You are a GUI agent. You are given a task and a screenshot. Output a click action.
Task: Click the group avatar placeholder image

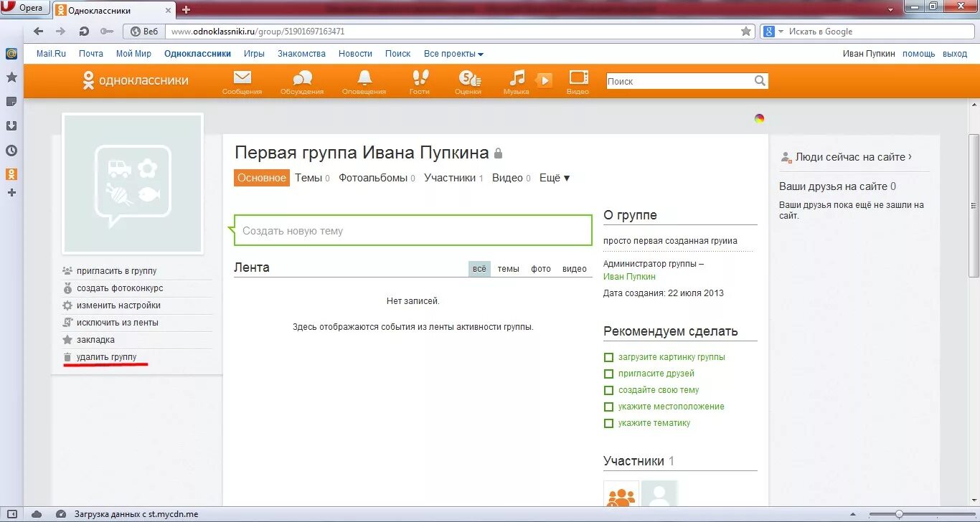133,184
